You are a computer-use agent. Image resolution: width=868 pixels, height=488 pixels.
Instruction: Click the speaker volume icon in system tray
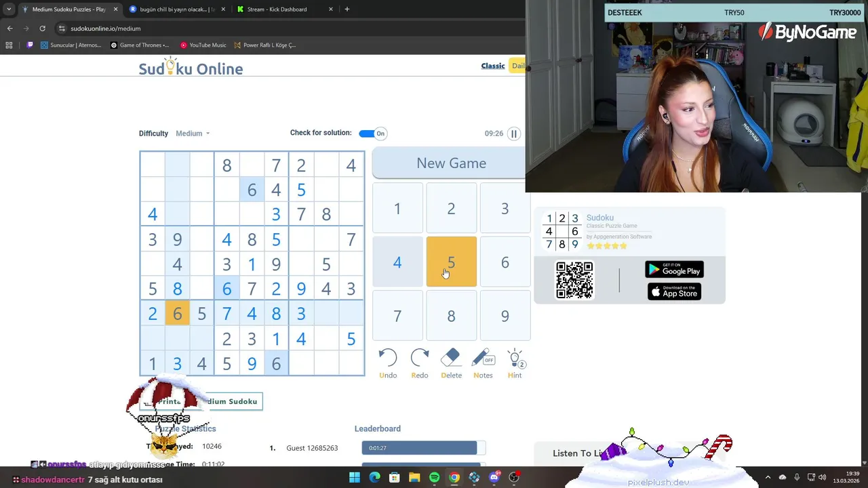click(x=822, y=477)
